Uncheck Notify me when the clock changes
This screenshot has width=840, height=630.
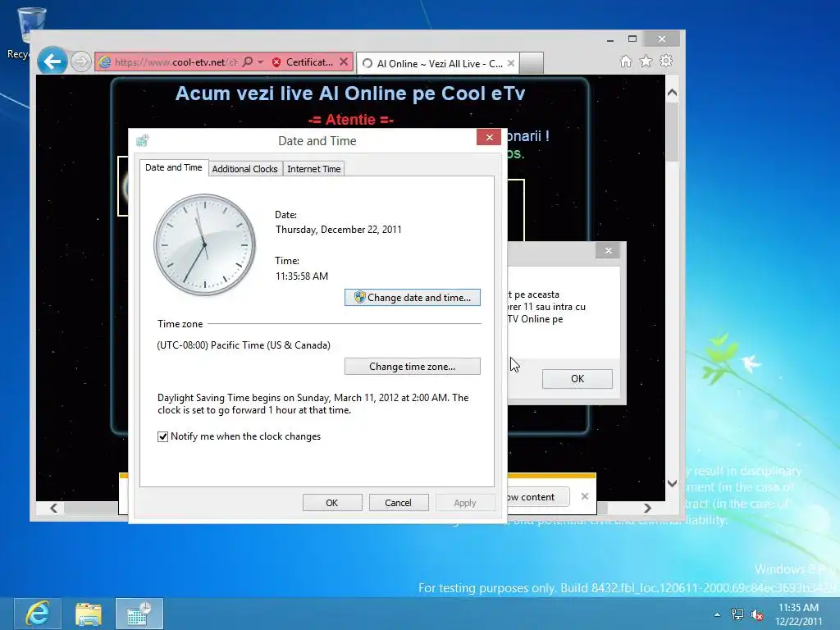tap(163, 436)
